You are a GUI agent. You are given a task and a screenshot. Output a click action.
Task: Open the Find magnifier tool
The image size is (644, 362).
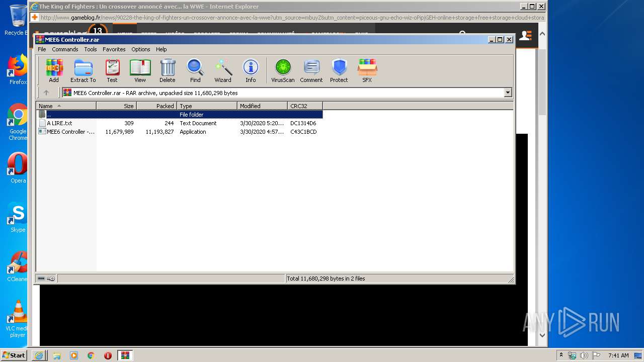195,70
